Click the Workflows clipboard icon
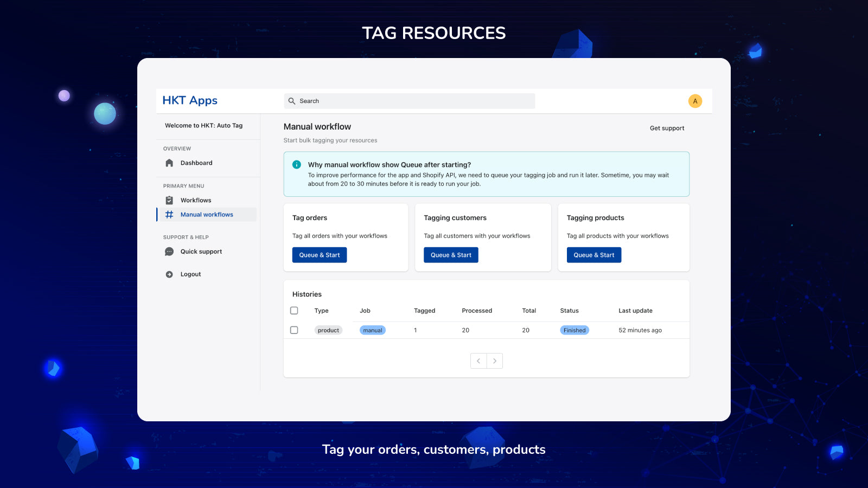 pos(169,200)
